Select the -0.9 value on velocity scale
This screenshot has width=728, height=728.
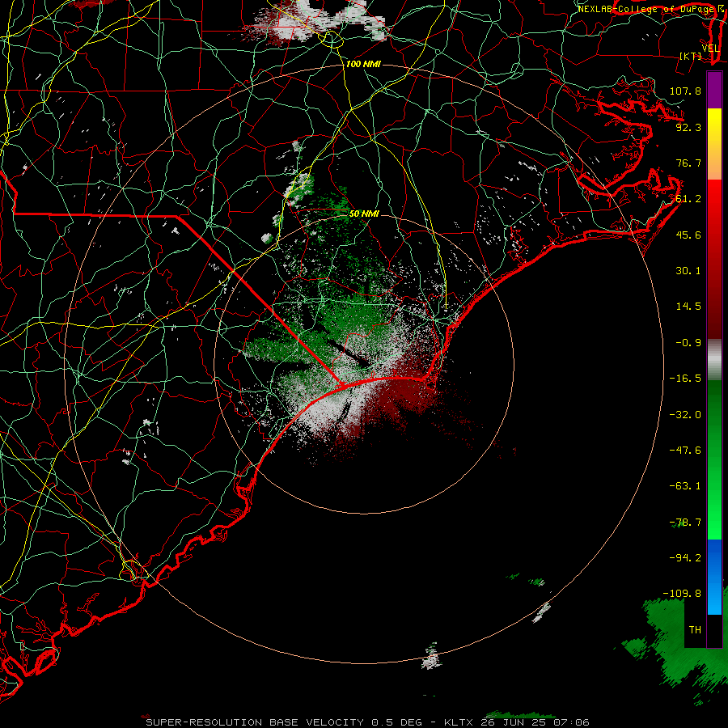tap(688, 343)
